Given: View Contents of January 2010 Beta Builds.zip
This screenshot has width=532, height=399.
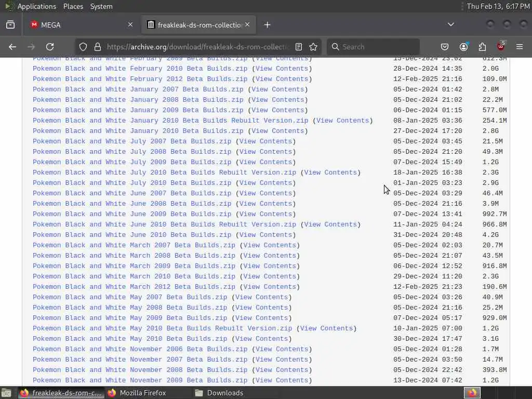Looking at the screenshot, I should 278,131.
